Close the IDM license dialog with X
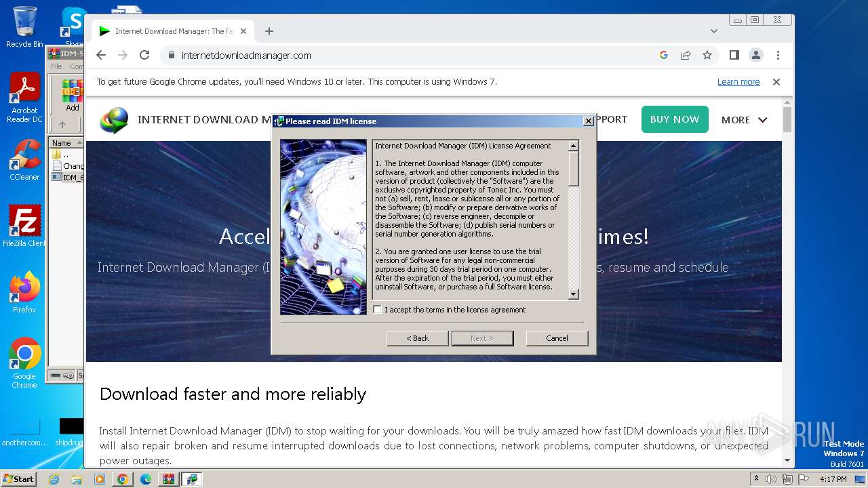Image resolution: width=868 pixels, height=488 pixels. pyautogui.click(x=588, y=121)
